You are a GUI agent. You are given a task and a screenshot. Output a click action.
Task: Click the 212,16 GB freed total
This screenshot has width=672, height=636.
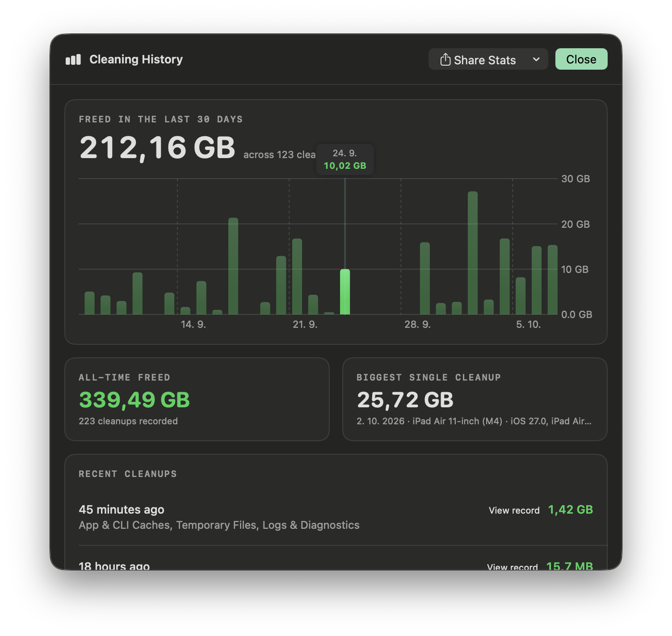(157, 148)
